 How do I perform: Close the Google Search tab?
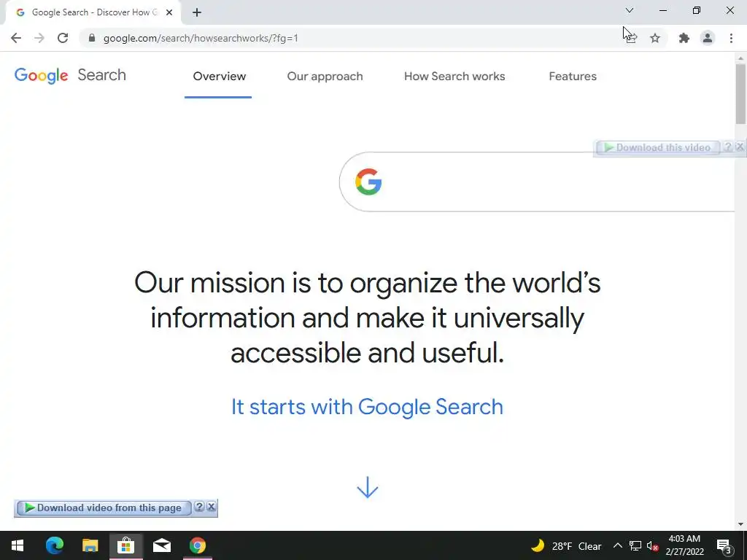tap(169, 12)
